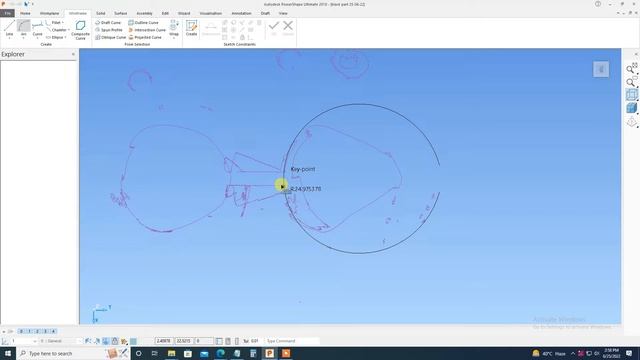The width and height of the screenshot is (640, 360).
Task: Switch to the Workplane tab
Action: 49,13
